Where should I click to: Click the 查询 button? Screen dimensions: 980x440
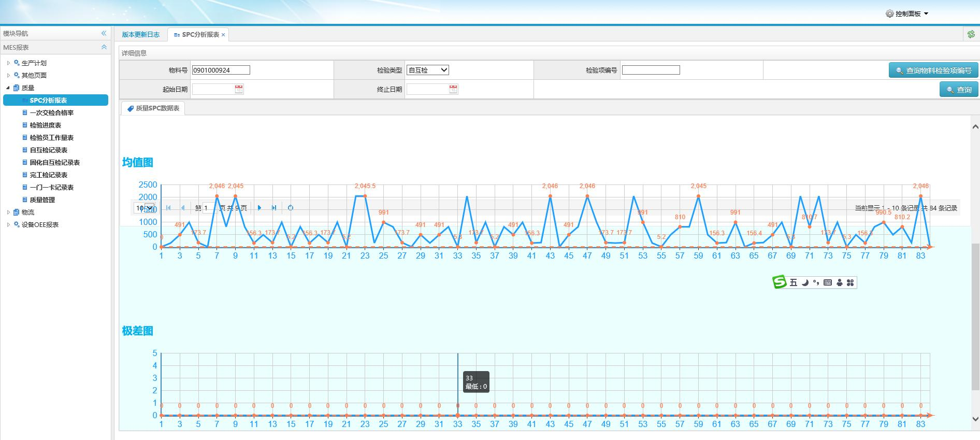pyautogui.click(x=958, y=90)
